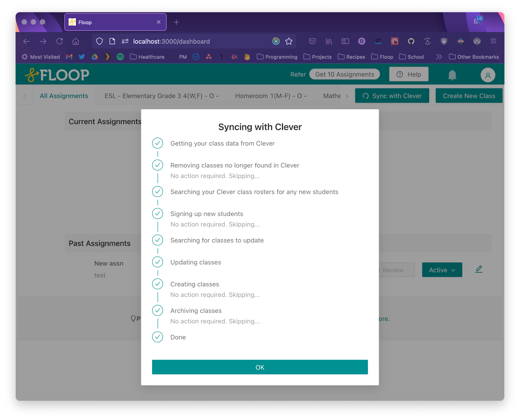Image resolution: width=520 pixels, height=420 pixels.
Task: Open the Google Drive bookmark
Action: (95, 57)
